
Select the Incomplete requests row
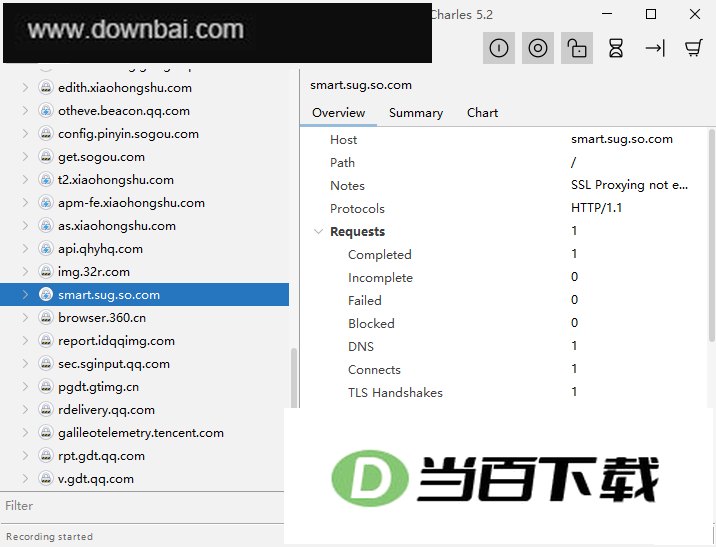click(505, 277)
